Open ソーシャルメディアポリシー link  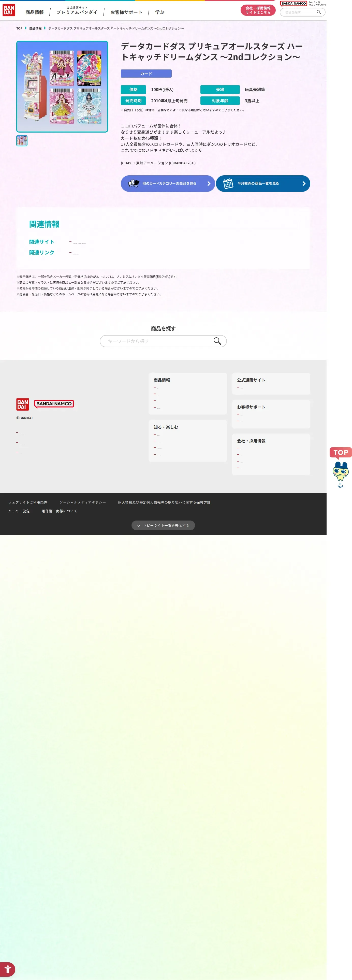82,502
